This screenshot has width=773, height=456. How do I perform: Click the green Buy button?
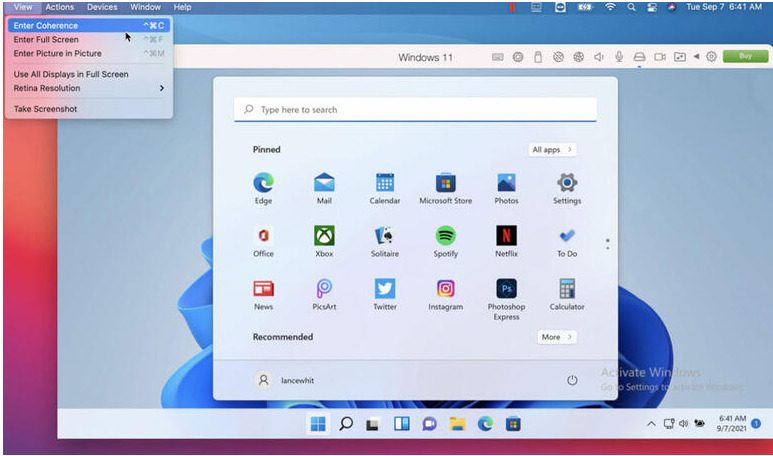pos(745,57)
